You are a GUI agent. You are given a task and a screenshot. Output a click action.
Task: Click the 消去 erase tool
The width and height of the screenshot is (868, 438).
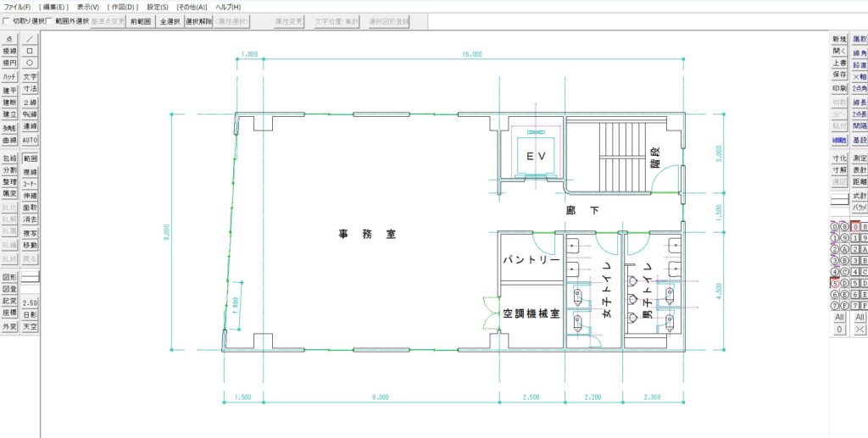coord(30,219)
